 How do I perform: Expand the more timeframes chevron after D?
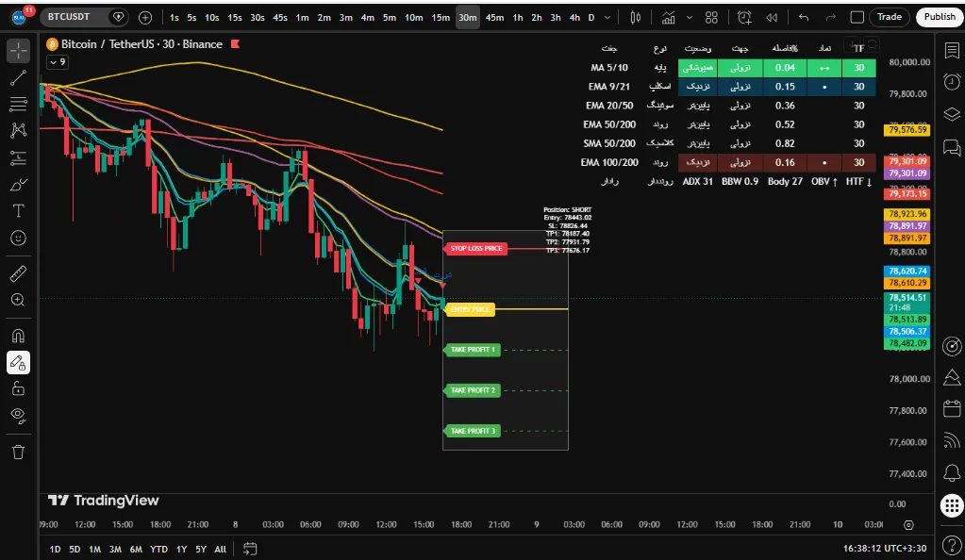pyautogui.click(x=607, y=17)
